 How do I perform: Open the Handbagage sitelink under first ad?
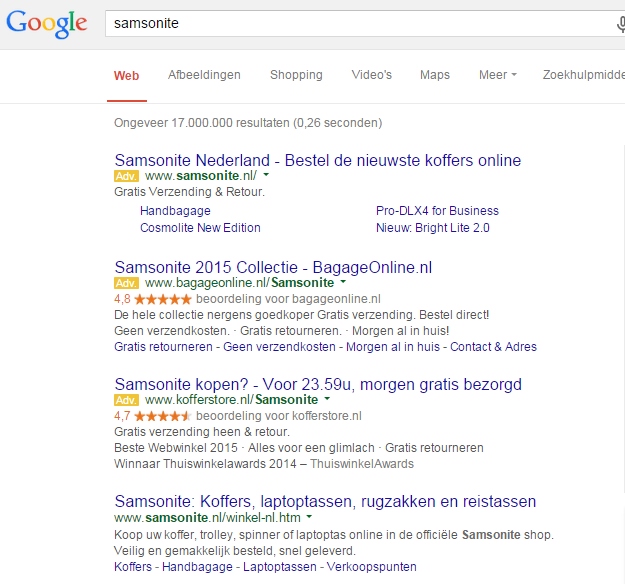(x=175, y=211)
